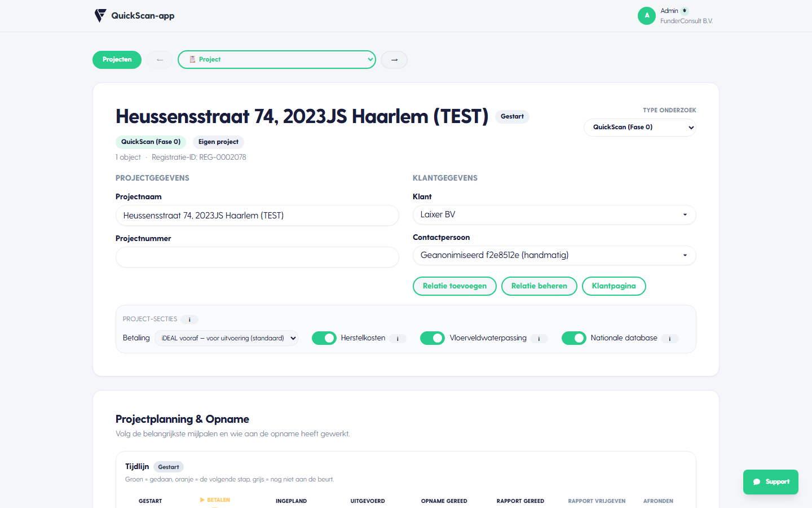Click the Support chat bubble icon
The image size is (812, 508).
[x=757, y=482]
